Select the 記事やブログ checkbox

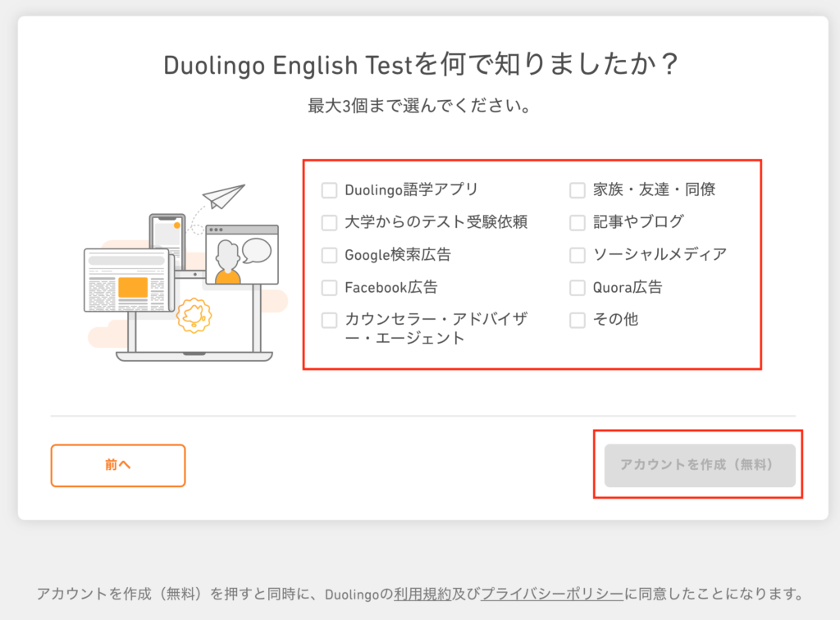click(577, 223)
